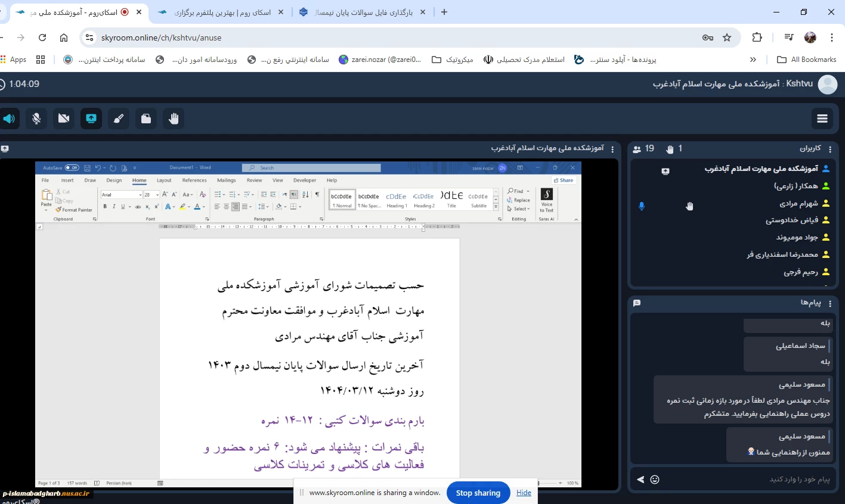Open the Skyroom hamburger main menu
Screen dimensions: 845x504
(822, 119)
